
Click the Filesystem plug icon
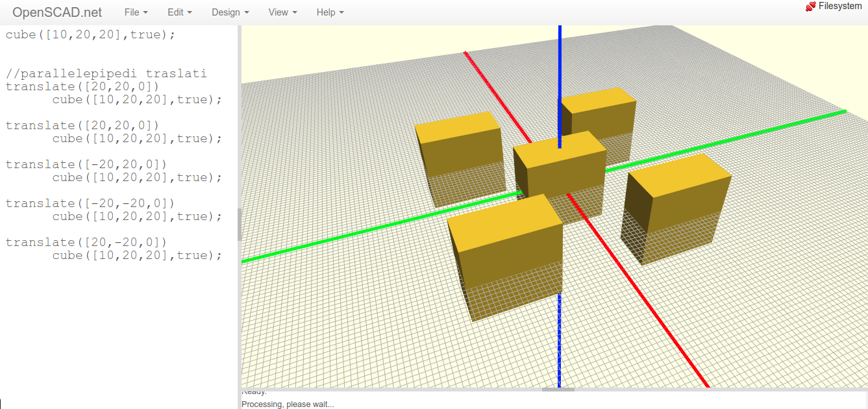pyautogui.click(x=811, y=6)
